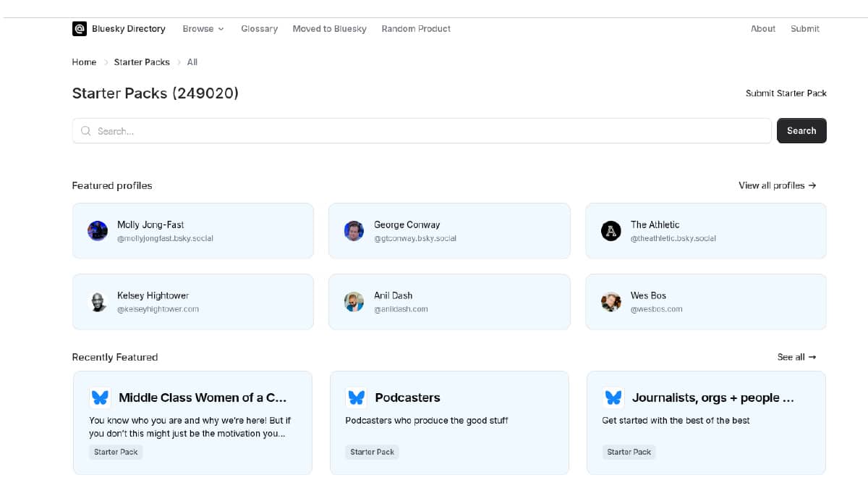The image size is (868, 488).
Task: Open the Random Product page
Action: pyautogui.click(x=416, y=28)
